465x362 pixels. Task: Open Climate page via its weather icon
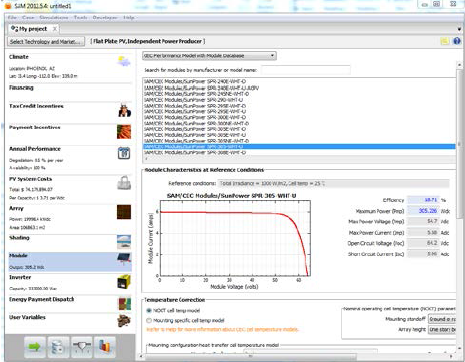pyautogui.click(x=124, y=62)
